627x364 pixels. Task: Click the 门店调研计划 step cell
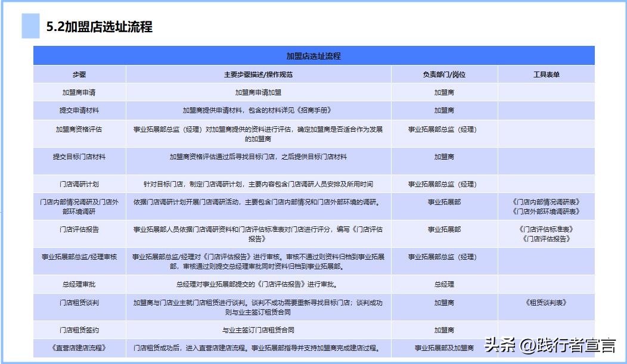pyautogui.click(x=80, y=184)
